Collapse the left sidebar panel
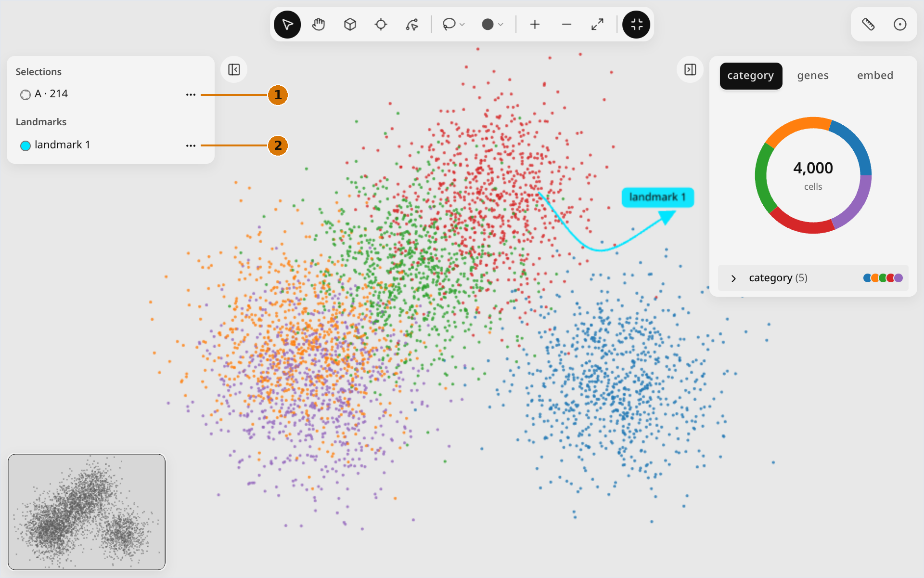Viewport: 924px width, 578px height. 234,70
